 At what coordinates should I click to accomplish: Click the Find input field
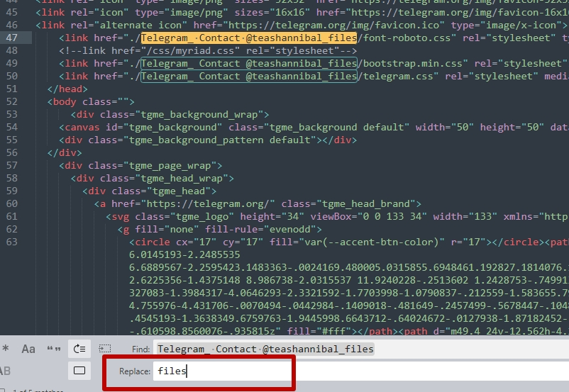coord(361,349)
